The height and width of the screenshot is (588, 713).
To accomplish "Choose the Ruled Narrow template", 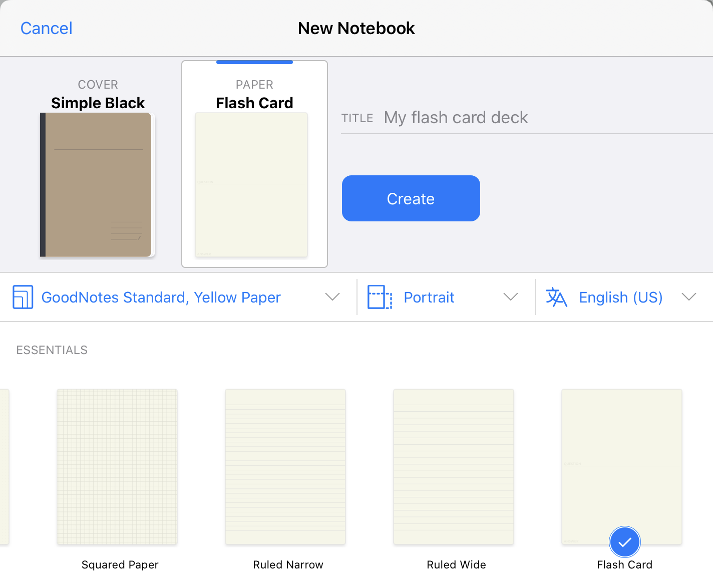I will (x=285, y=467).
